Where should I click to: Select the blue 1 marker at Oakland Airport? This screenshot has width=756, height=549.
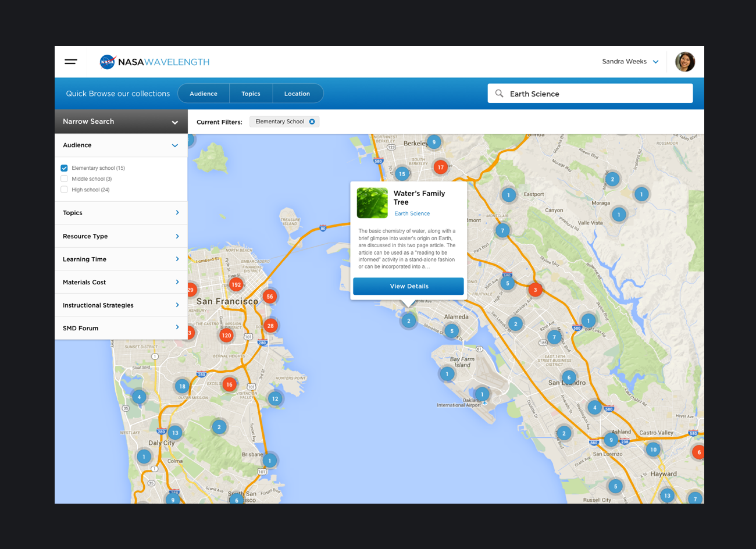482,394
